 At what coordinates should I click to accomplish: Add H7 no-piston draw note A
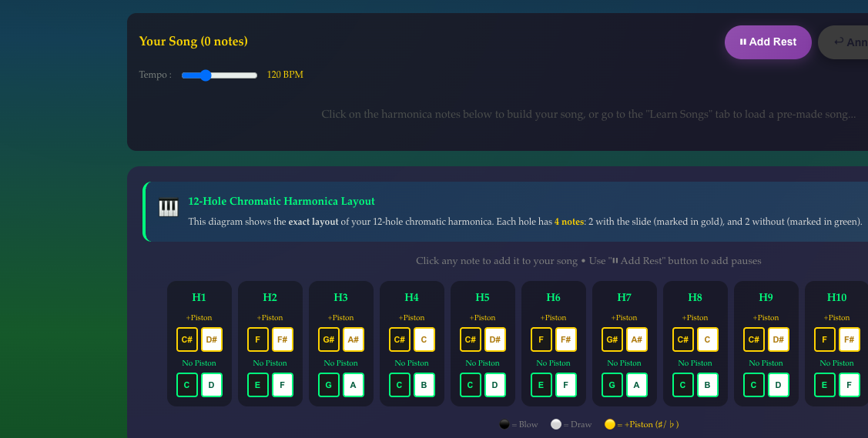[x=637, y=385]
